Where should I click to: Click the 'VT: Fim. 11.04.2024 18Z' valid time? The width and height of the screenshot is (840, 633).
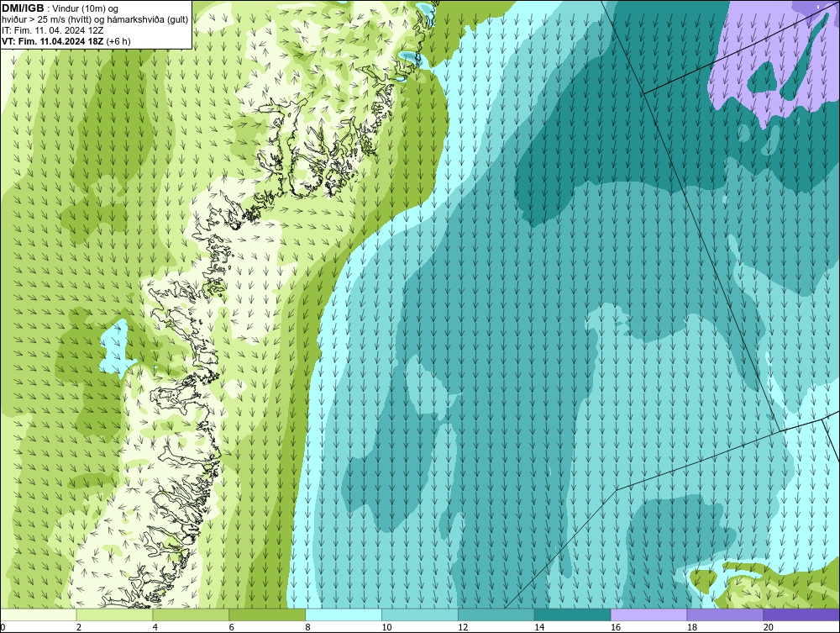pyautogui.click(x=53, y=41)
